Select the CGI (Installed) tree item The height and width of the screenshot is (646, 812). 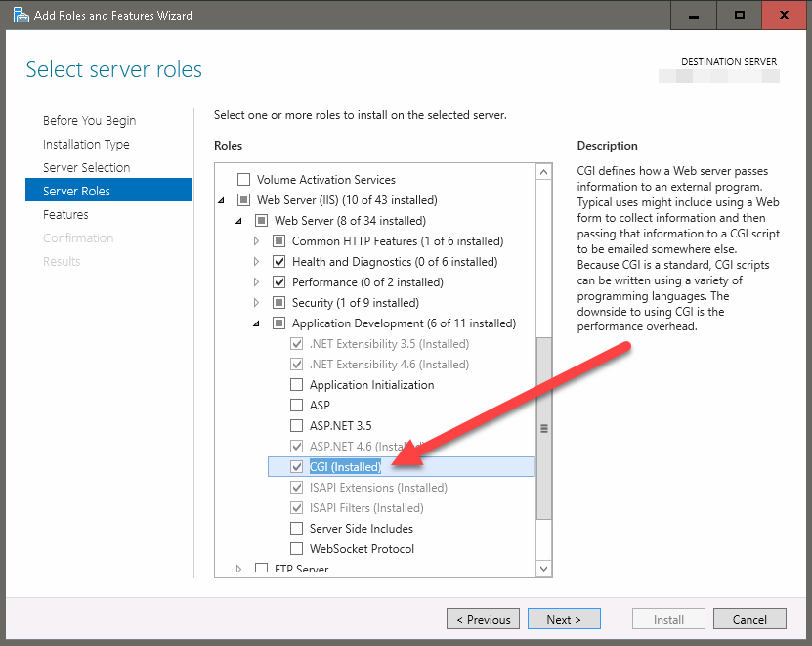click(345, 467)
